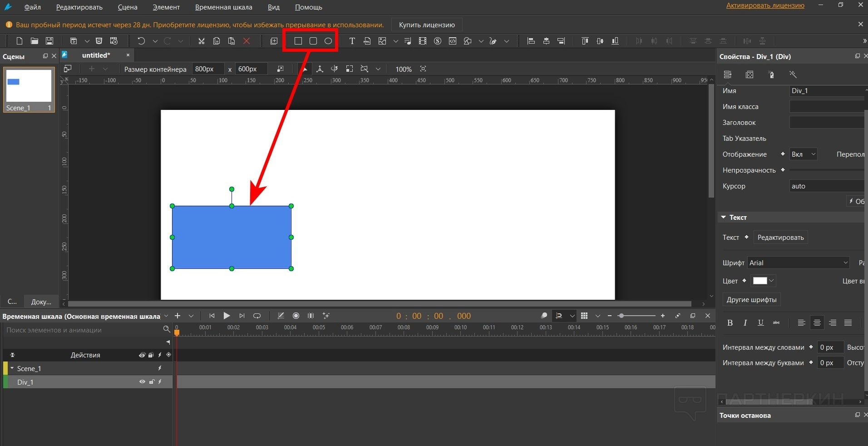Collapse the Текст section

click(724, 218)
